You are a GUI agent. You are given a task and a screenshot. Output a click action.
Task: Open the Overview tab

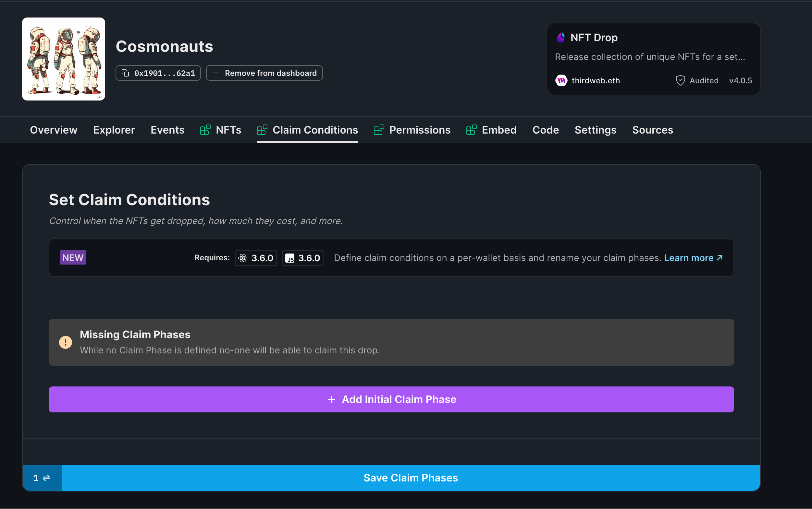coord(54,130)
